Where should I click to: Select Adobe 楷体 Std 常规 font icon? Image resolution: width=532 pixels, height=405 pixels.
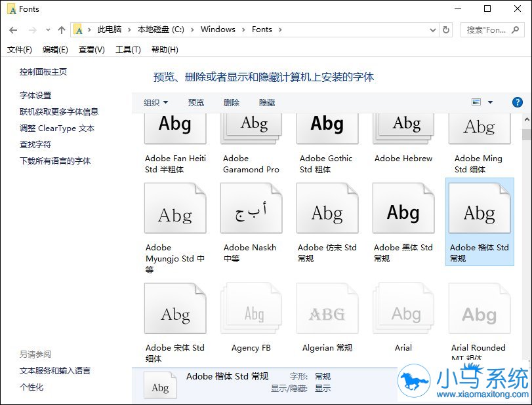pyautogui.click(x=480, y=208)
